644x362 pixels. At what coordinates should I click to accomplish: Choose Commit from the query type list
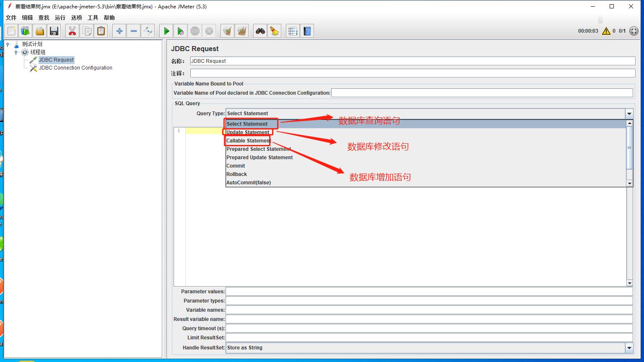426,166
